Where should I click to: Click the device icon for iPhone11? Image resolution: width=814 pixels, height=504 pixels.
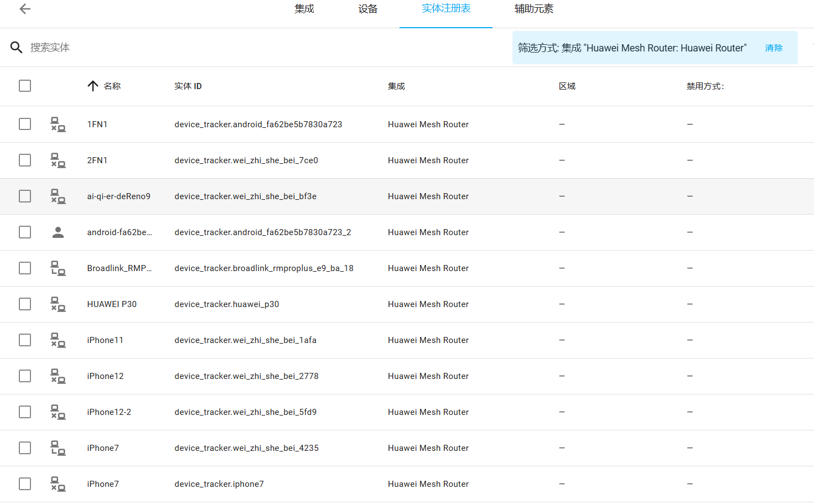click(58, 340)
